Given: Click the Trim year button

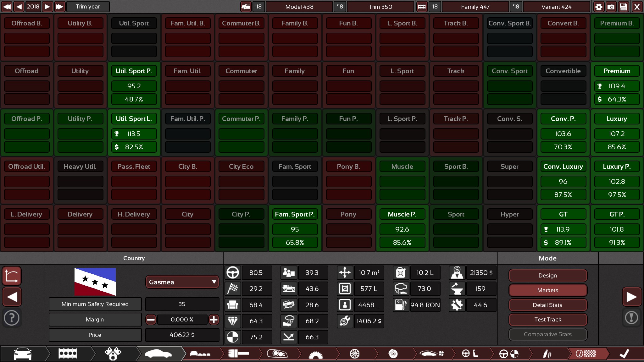Looking at the screenshot, I should (x=88, y=7).
